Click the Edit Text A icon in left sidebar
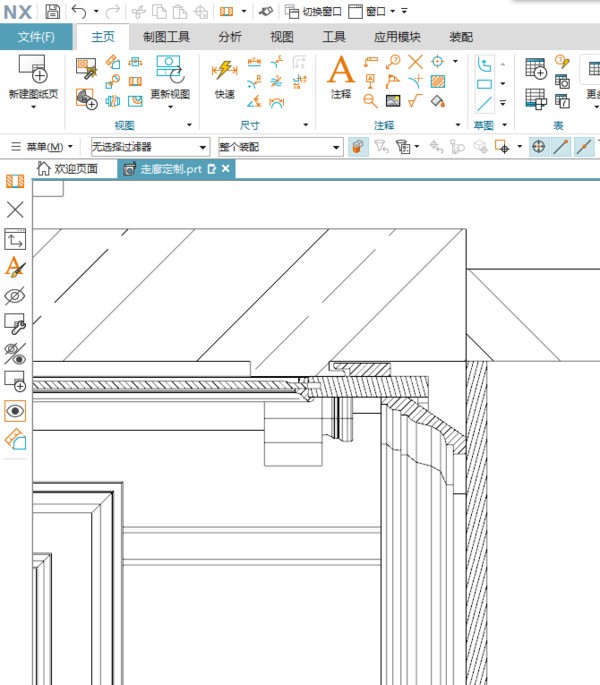Image resolution: width=600 pixels, height=685 pixels. point(15,267)
